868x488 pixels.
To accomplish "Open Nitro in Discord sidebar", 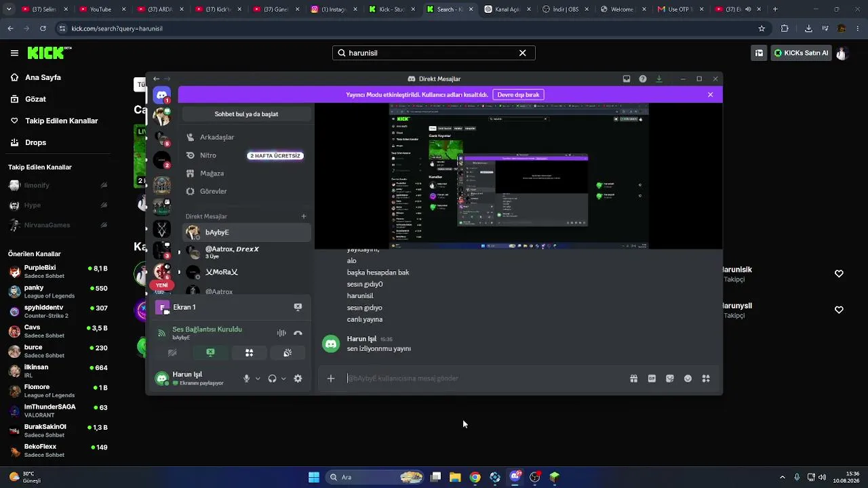I will point(247,155).
